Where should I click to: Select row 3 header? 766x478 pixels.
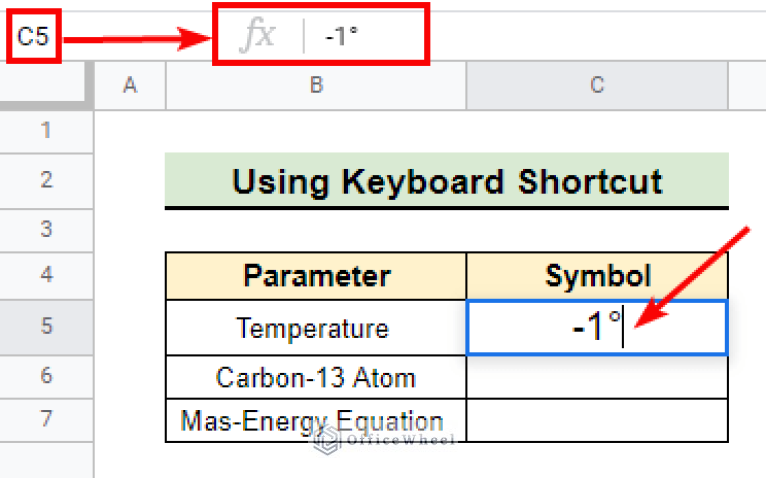click(x=46, y=230)
